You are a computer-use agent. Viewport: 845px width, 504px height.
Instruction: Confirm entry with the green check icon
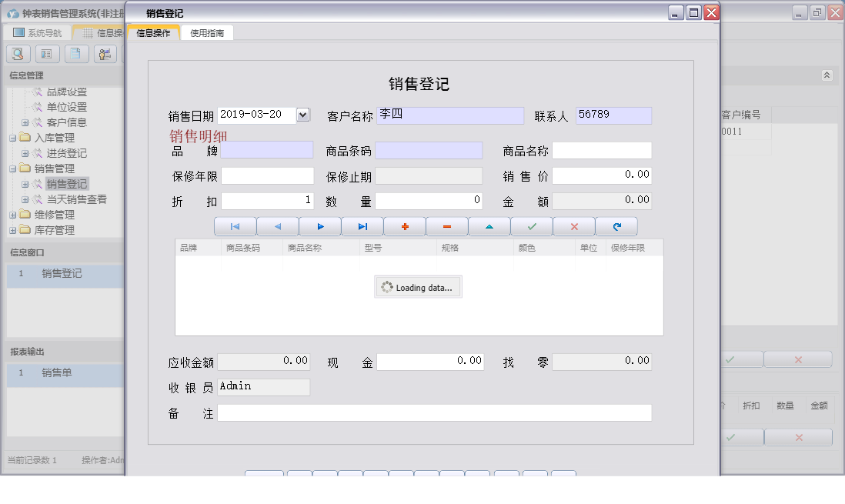[532, 225]
